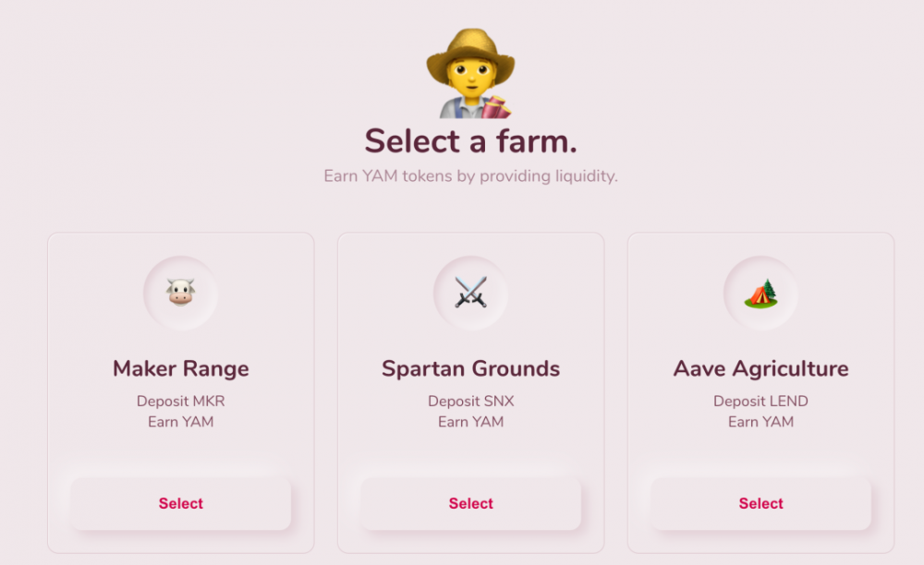Click the "Earn YAM tokens" subtitle
Viewport: 924px width, 565px height.
(470, 175)
